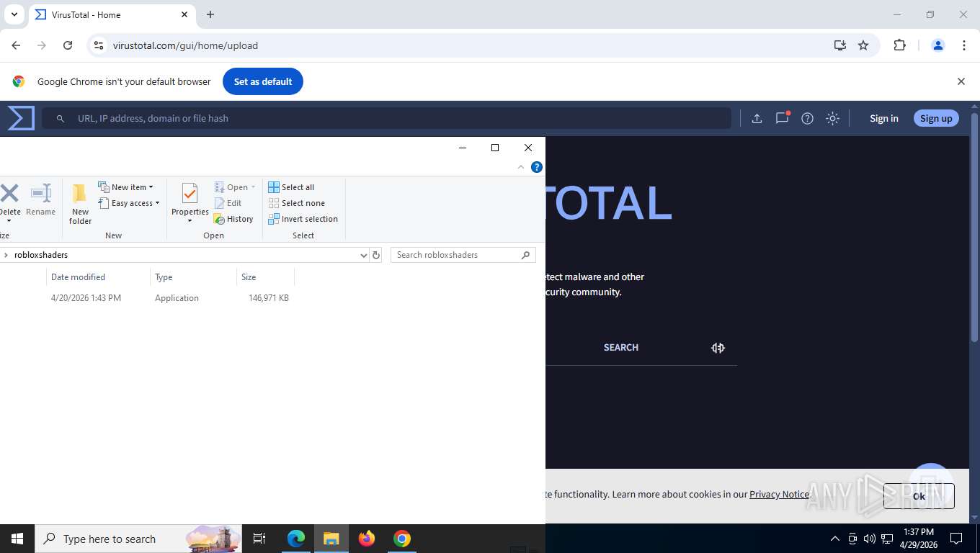
Task: Open the Chrome extensions puzzle icon
Action: (899, 45)
